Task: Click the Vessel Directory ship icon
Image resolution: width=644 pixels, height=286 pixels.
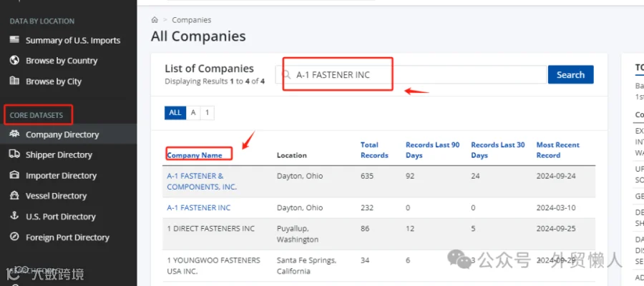Action: click(x=14, y=195)
